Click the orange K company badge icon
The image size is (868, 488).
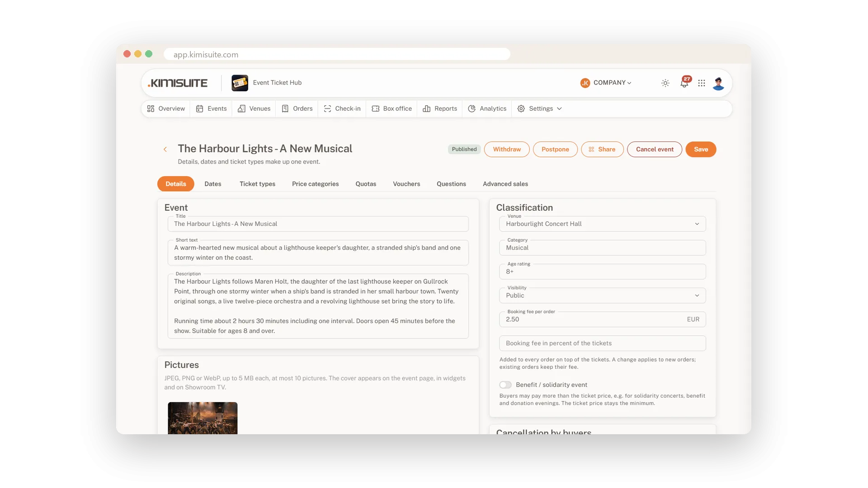[585, 83]
